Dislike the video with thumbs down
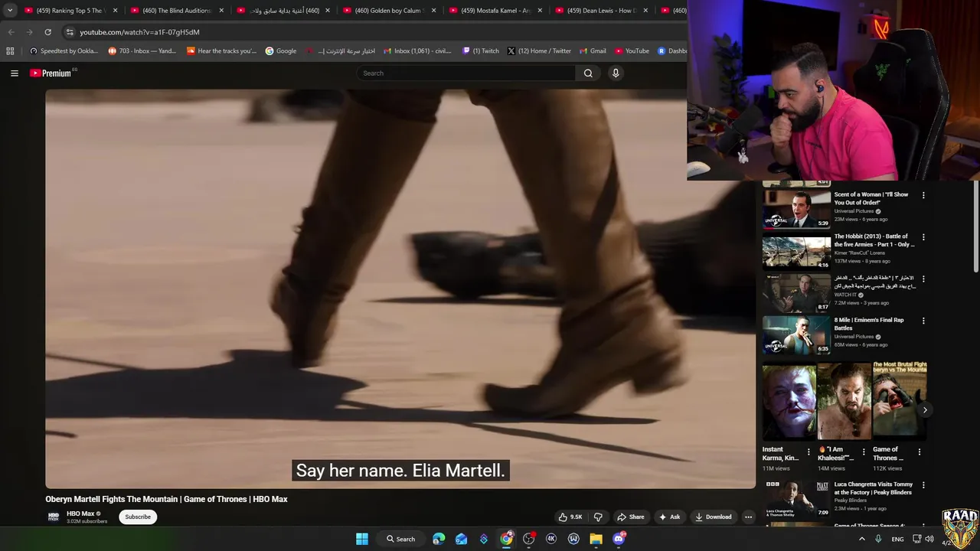This screenshot has height=551, width=980. 598,517
